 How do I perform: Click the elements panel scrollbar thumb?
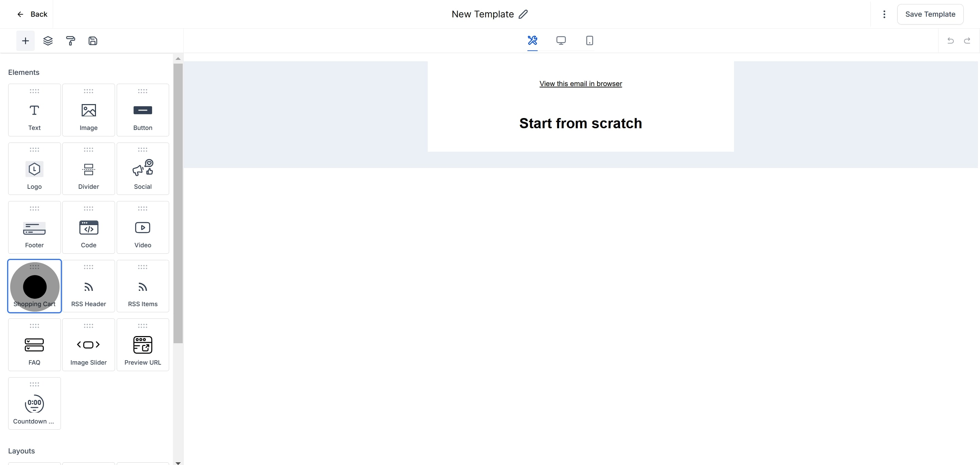(178, 203)
